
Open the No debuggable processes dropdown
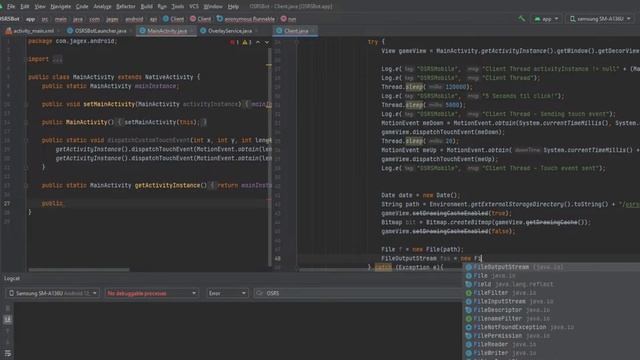(151, 293)
